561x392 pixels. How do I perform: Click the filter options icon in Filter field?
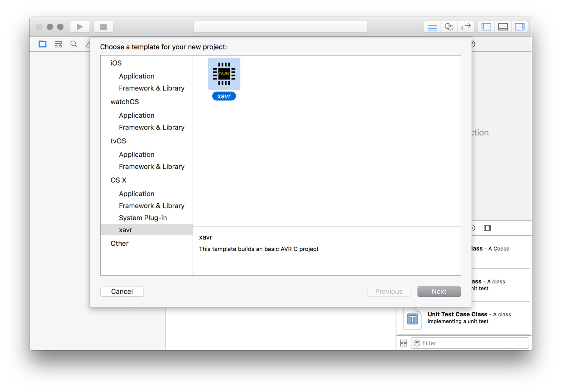click(417, 343)
